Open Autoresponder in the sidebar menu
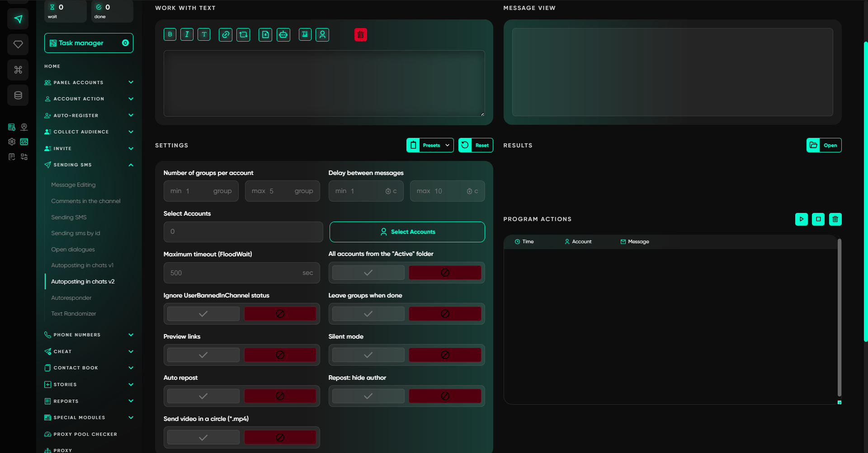Image resolution: width=868 pixels, height=453 pixels. (x=71, y=297)
